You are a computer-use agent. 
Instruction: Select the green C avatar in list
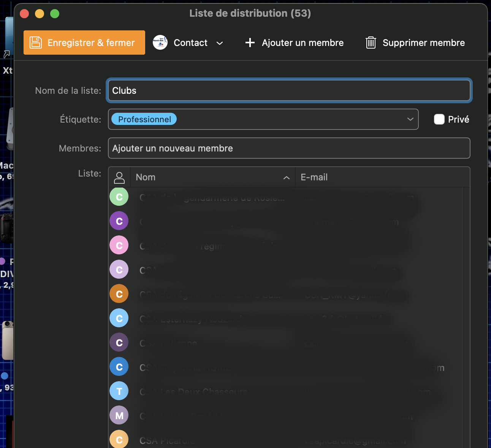pos(119,197)
